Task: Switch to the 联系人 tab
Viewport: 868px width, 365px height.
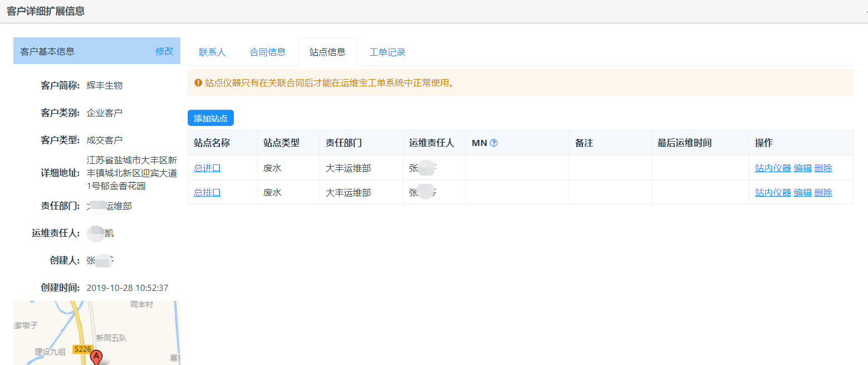Action: pos(212,52)
